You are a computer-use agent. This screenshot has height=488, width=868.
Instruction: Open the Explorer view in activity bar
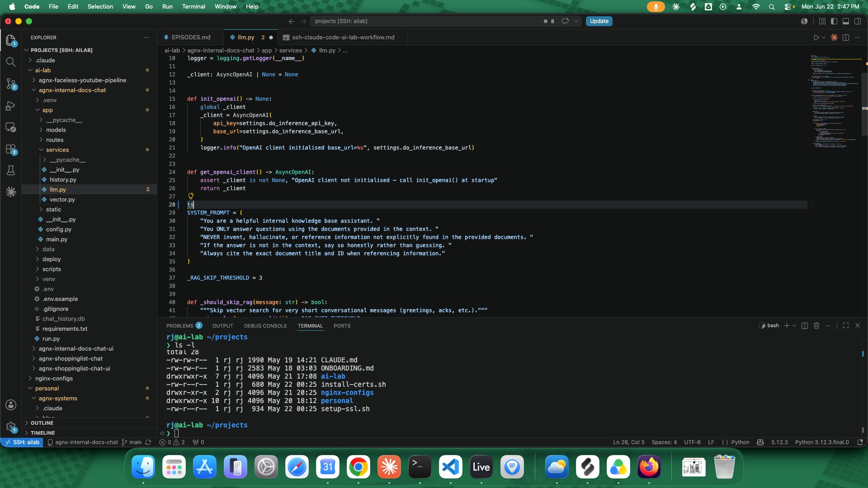pos(11,40)
